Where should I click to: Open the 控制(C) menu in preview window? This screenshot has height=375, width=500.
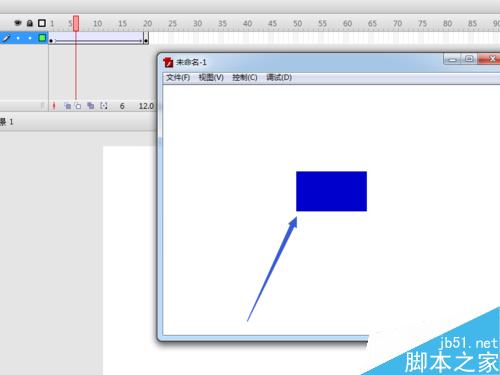point(245,77)
